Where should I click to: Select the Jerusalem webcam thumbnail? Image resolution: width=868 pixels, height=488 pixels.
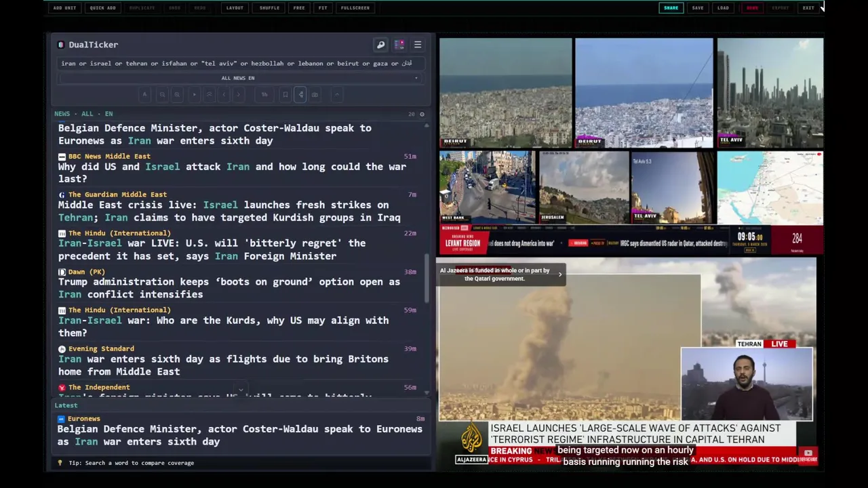tap(584, 187)
